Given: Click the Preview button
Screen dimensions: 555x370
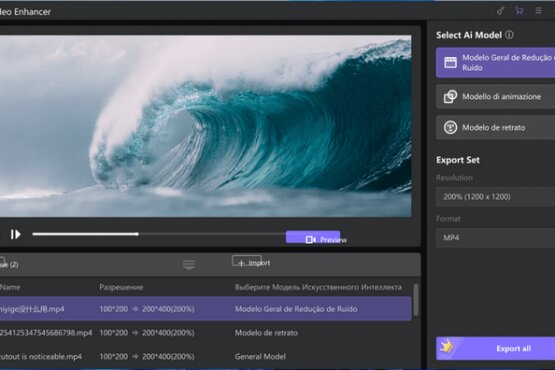Looking at the screenshot, I should pos(313,237).
